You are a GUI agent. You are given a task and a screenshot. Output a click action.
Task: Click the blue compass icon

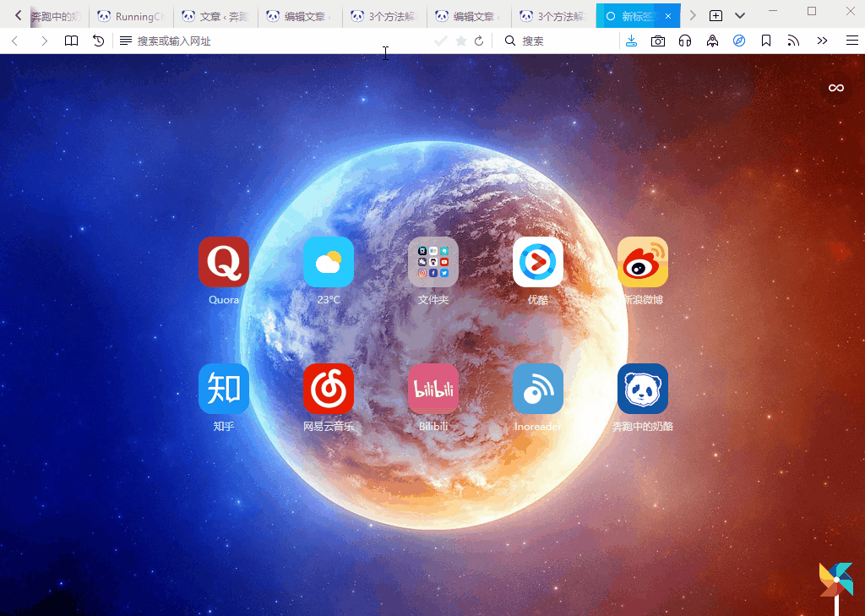(739, 41)
